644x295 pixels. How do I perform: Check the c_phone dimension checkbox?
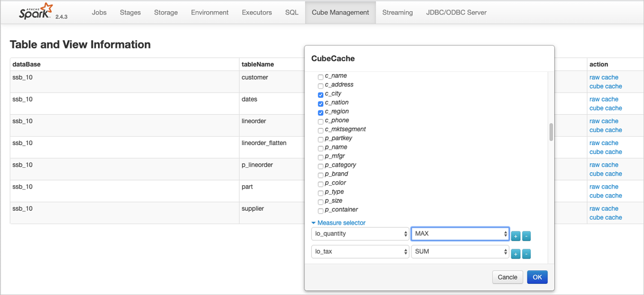(x=321, y=122)
